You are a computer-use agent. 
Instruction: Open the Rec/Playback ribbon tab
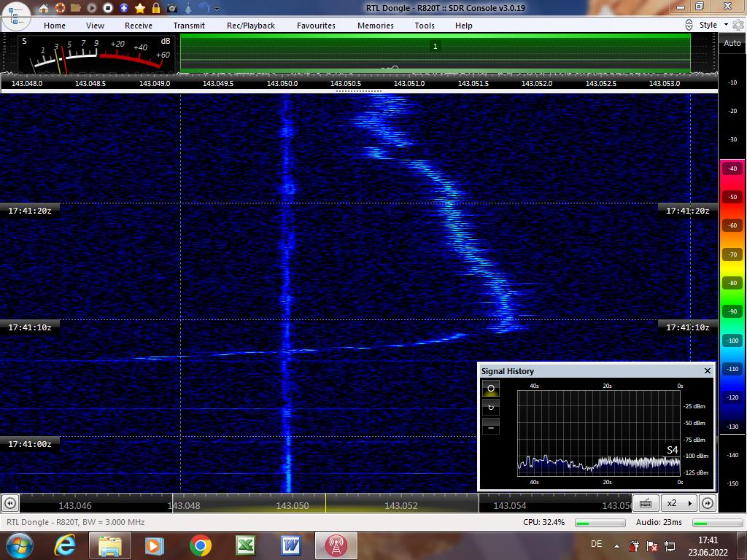251,26
